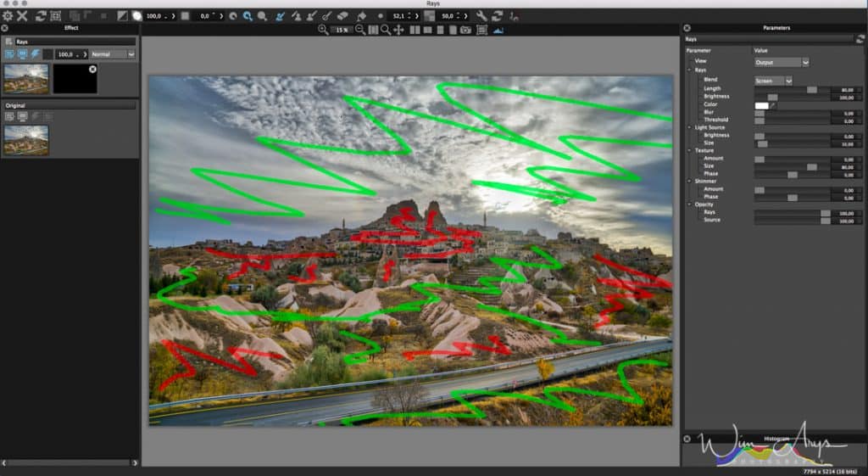
Task: Click the camera snapshot icon
Action: coord(465,30)
